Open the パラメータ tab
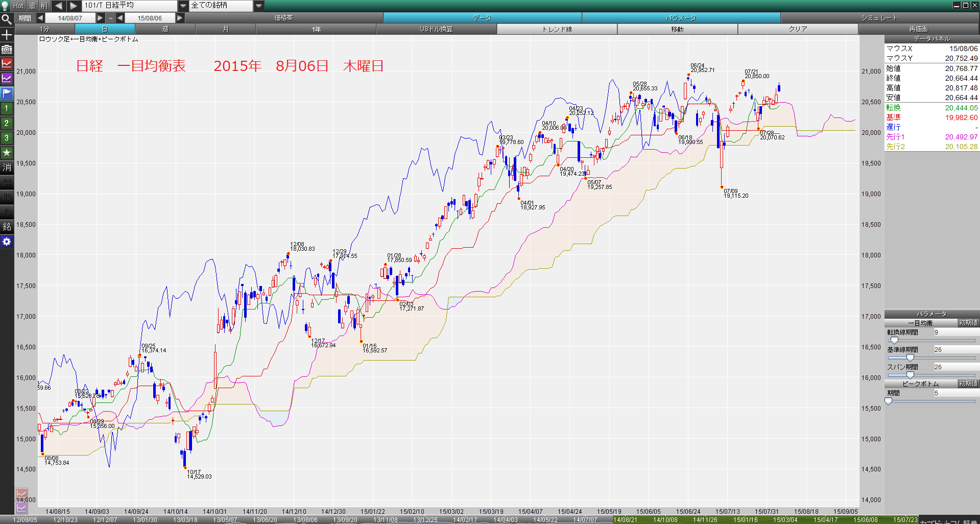 pyautogui.click(x=681, y=18)
